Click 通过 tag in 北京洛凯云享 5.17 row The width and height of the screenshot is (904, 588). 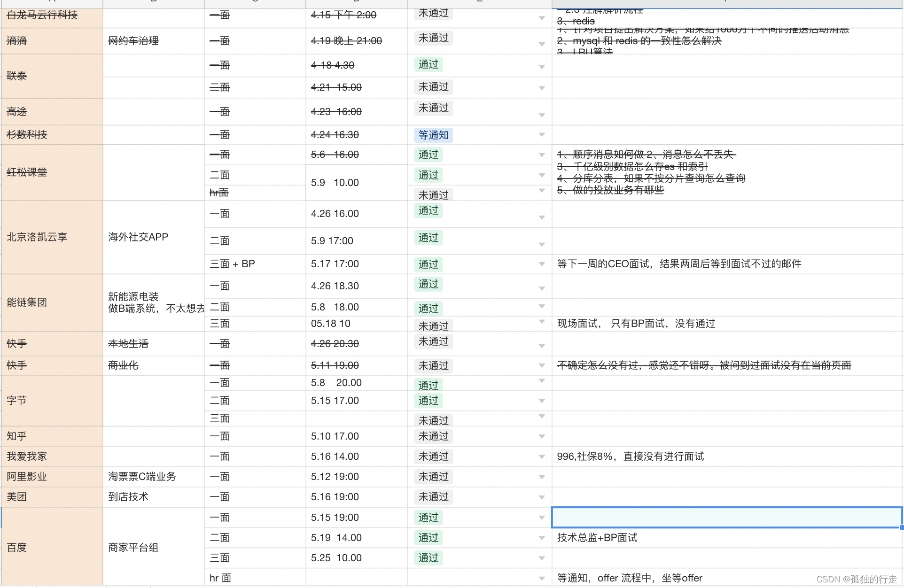tap(428, 264)
